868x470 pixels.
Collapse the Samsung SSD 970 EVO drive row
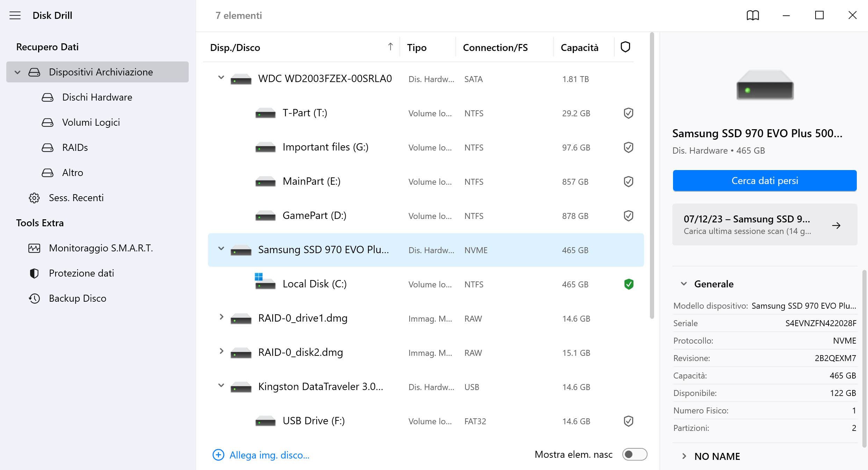221,249
